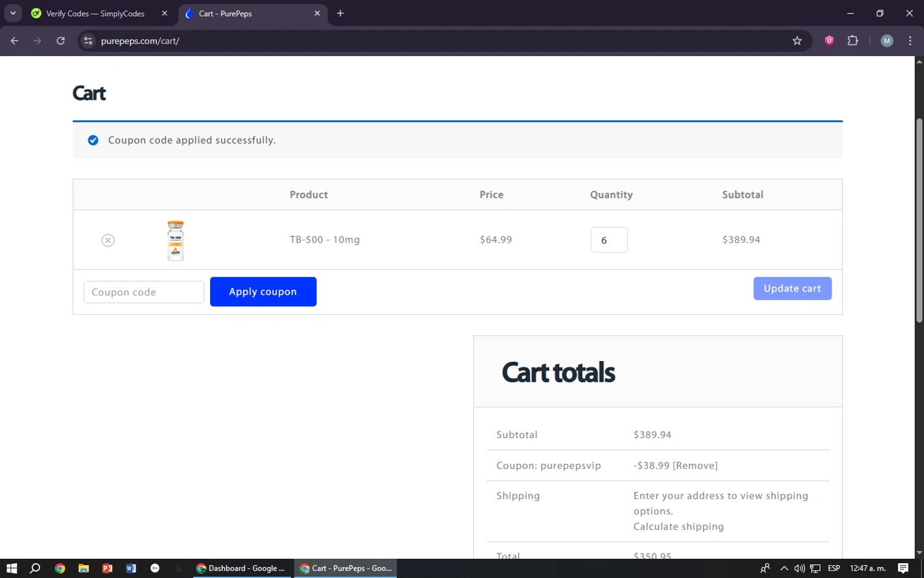The height and width of the screenshot is (578, 924).
Task: Close the Cart - PurePeps tab
Action: click(x=317, y=14)
